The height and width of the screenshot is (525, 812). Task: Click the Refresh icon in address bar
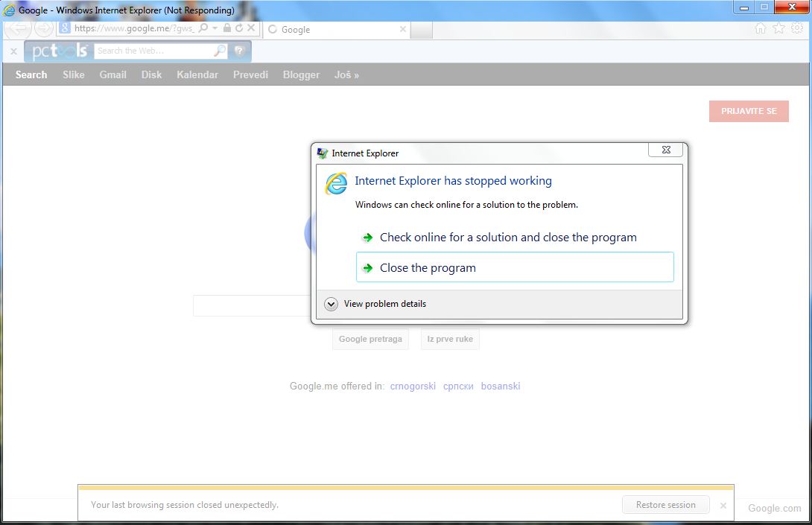point(238,28)
